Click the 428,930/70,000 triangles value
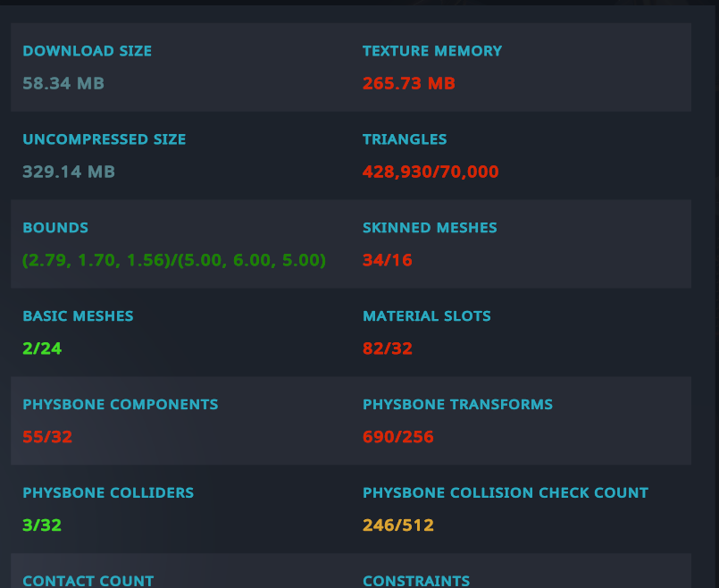719x588 pixels. point(431,172)
